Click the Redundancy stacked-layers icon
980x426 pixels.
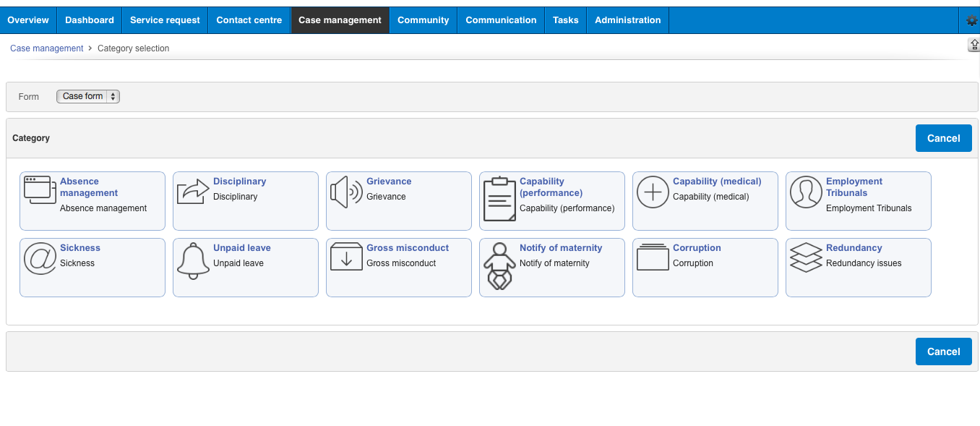coord(806,258)
